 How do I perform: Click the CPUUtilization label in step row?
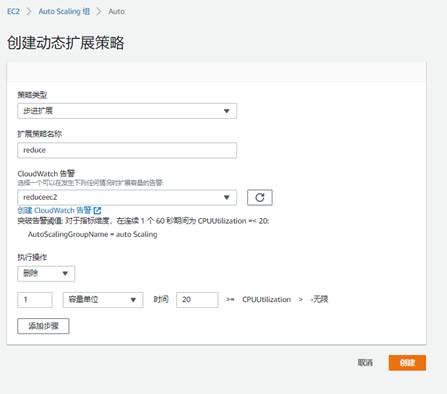(x=267, y=299)
